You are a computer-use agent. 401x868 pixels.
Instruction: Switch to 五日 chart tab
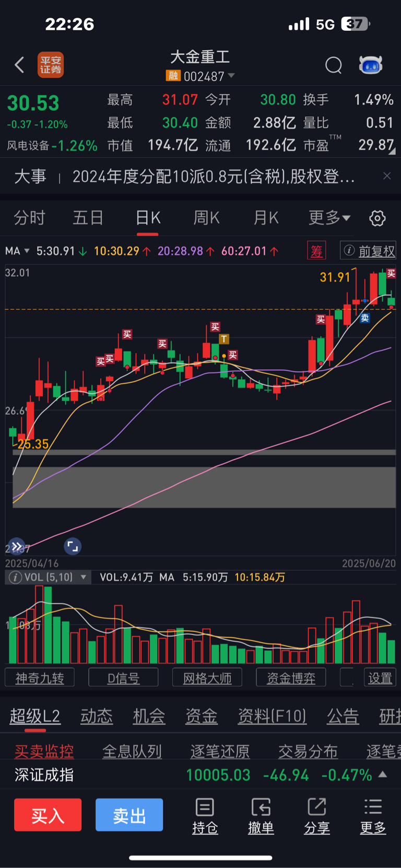[88, 217]
